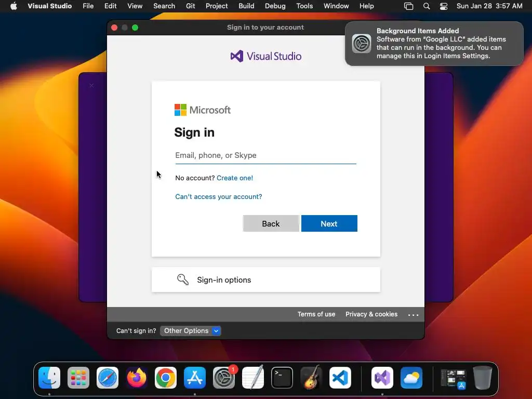Open the three-dots more menu in footer

pyautogui.click(x=413, y=315)
